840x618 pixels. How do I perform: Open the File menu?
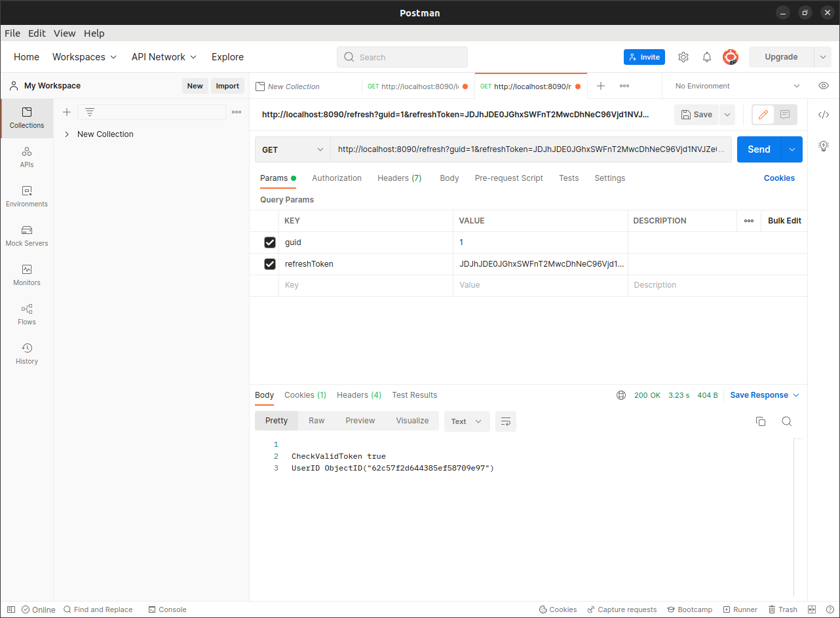click(12, 33)
